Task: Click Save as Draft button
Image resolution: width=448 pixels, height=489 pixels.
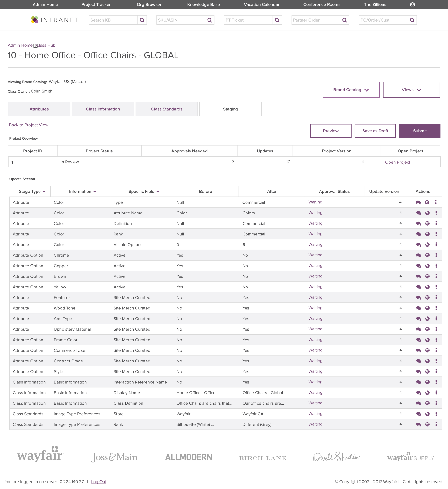Action: click(375, 131)
